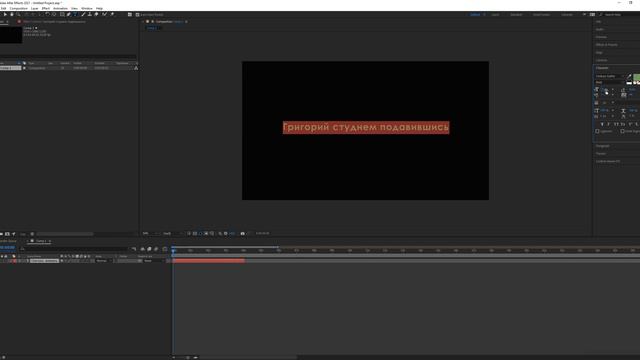Select the Comp 1 item in Project list

coord(11,68)
